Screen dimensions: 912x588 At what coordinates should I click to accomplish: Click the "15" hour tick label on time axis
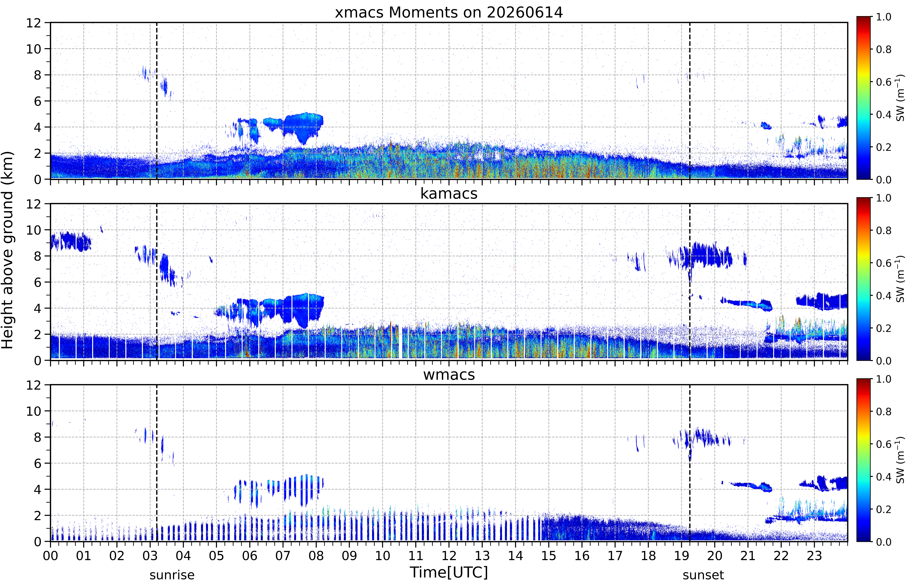[x=549, y=556]
